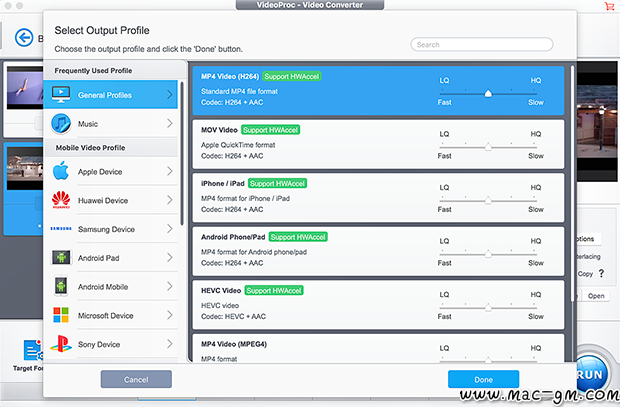
Task: Click the Music note icon
Action: pos(61,124)
